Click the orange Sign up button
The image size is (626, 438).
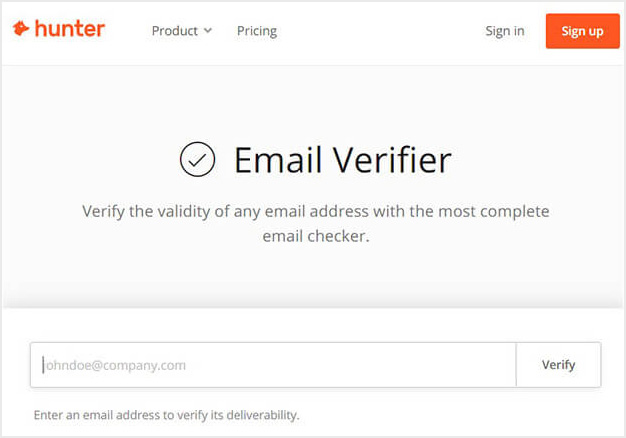click(582, 31)
